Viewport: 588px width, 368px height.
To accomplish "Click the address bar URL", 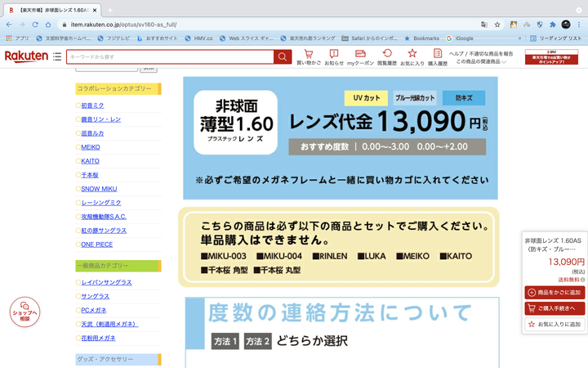I will [x=123, y=25].
